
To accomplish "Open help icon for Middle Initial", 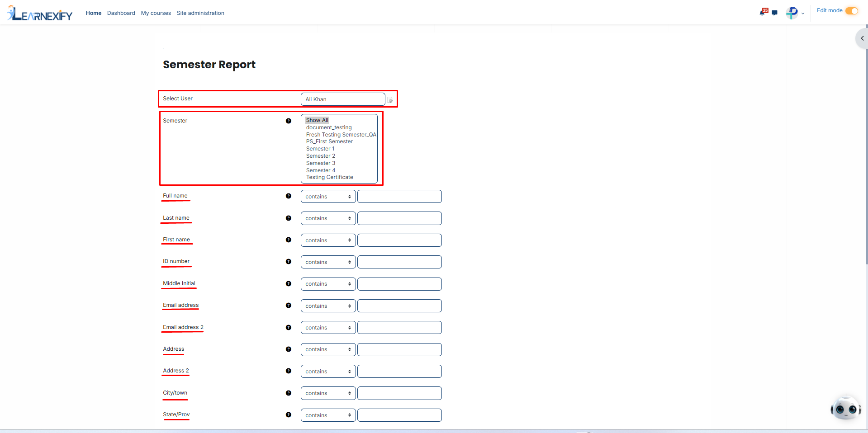I will coord(289,284).
